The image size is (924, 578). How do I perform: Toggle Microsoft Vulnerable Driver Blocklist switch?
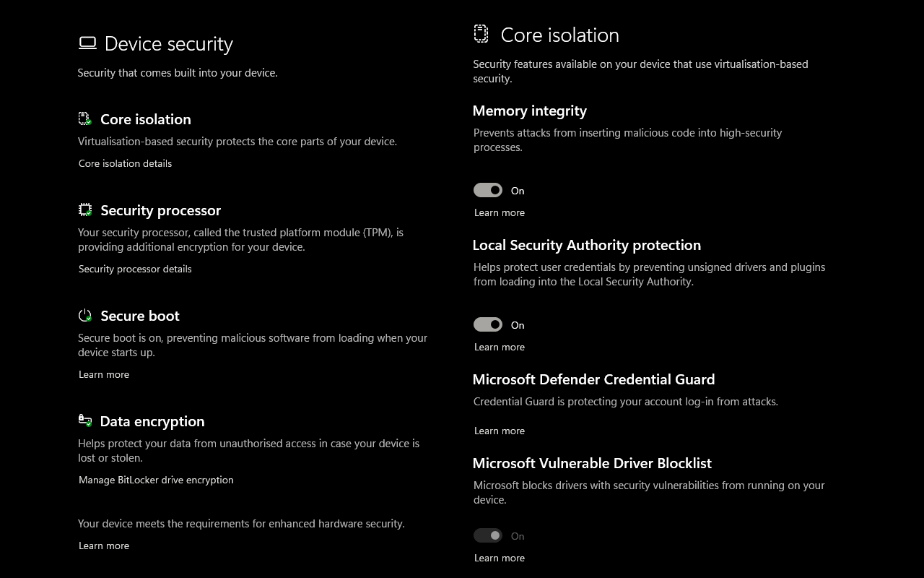[488, 535]
